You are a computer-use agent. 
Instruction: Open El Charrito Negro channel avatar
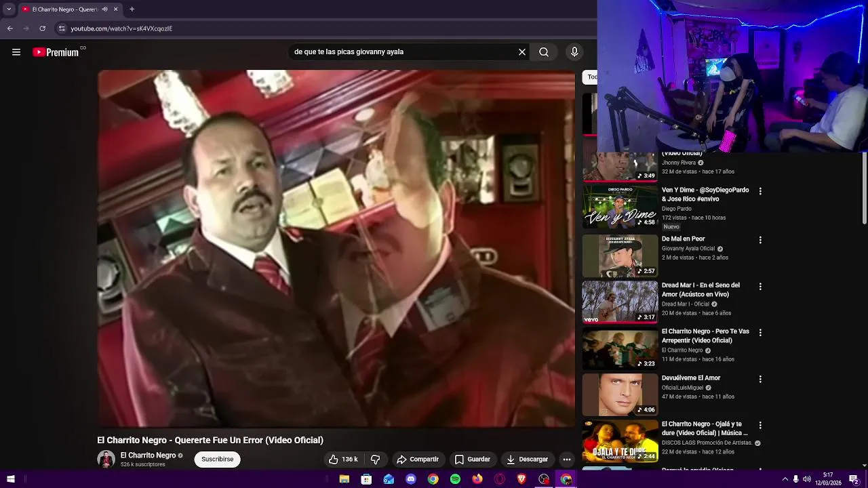click(x=106, y=460)
